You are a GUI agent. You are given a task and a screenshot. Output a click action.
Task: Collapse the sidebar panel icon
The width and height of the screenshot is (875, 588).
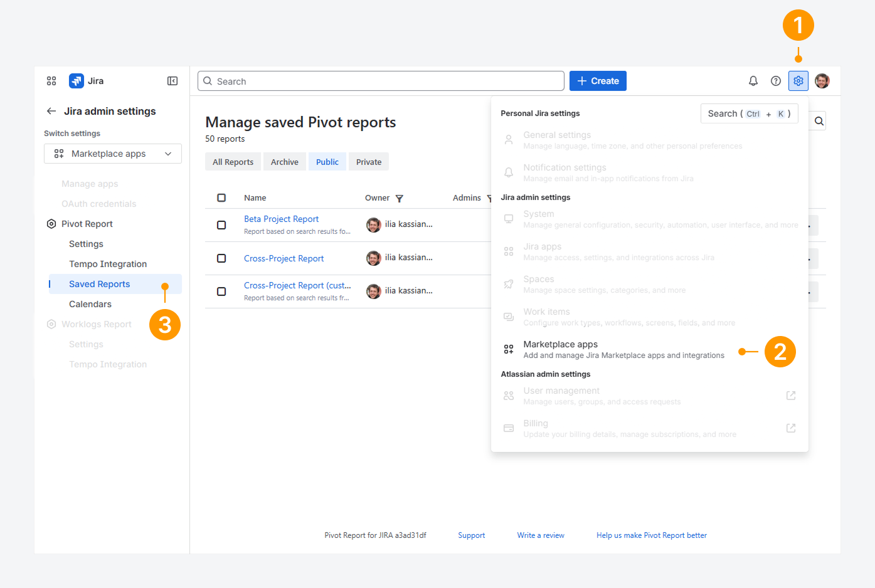pyautogui.click(x=172, y=81)
